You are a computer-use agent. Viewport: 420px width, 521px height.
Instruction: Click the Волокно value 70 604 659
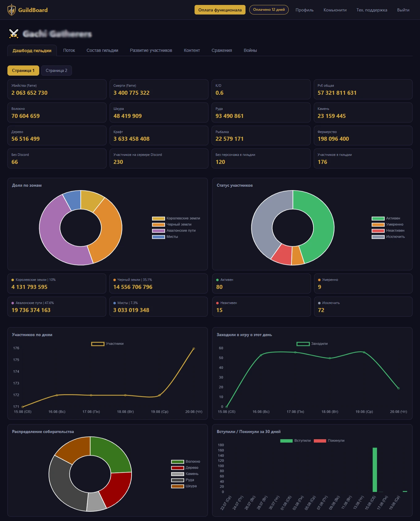click(x=26, y=116)
